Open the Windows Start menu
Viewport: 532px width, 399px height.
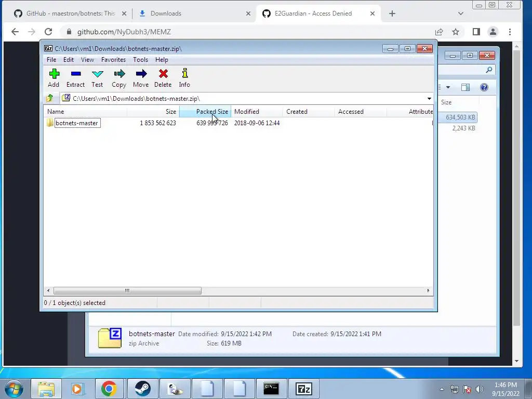[x=14, y=389]
